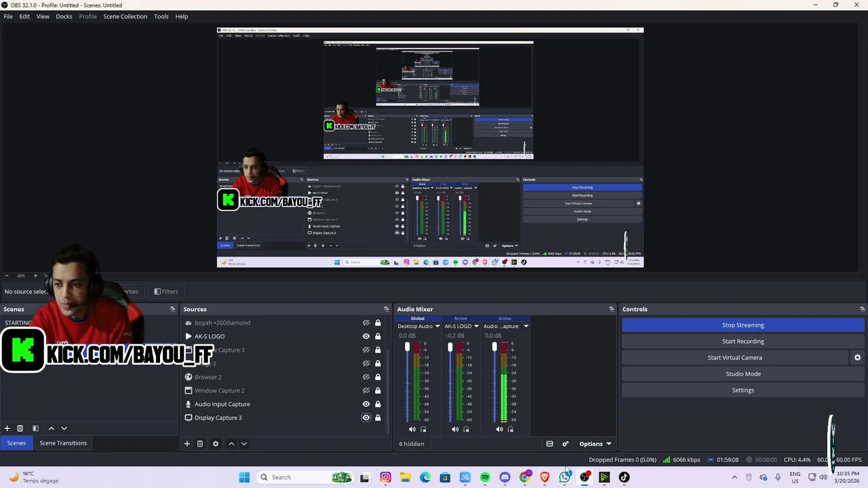Remove scene with trash icon

click(20, 428)
